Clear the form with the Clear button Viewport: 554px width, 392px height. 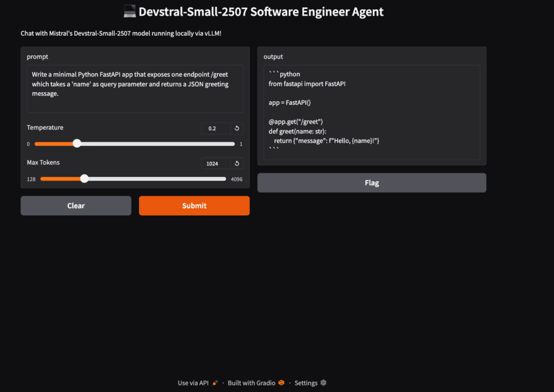[x=76, y=205]
